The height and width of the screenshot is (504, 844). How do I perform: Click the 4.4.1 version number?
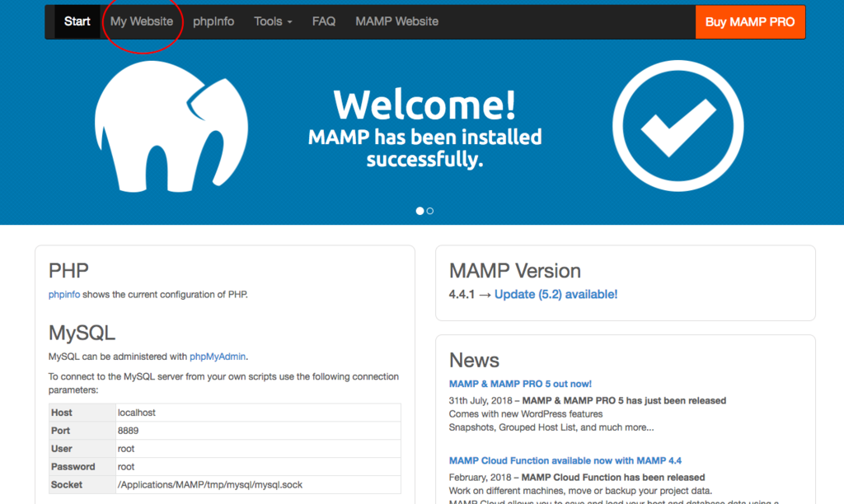tap(462, 294)
